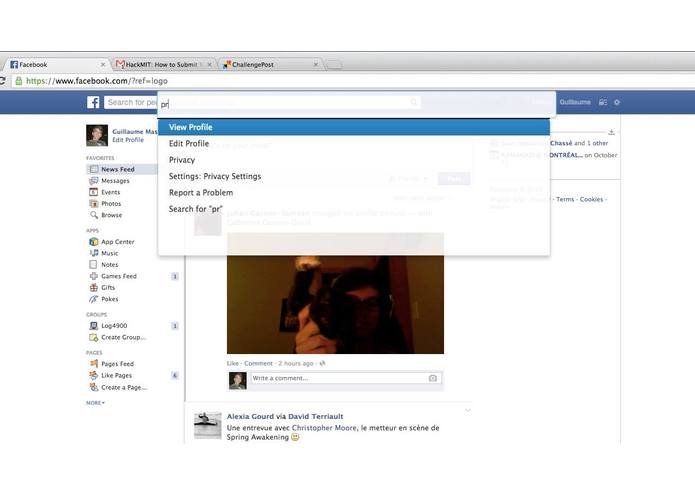
Task: Click the App Center cube icon
Action: point(94,242)
